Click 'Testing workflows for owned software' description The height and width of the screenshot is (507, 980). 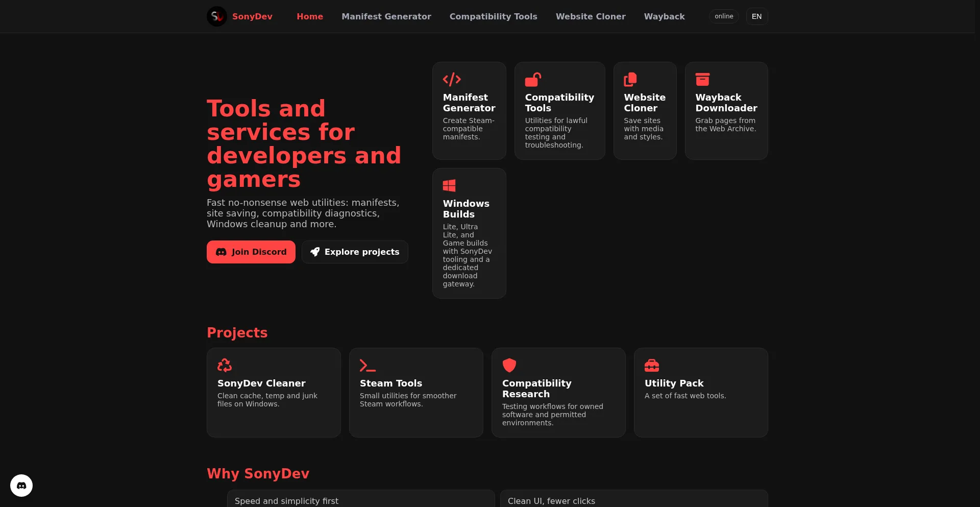[553, 415]
